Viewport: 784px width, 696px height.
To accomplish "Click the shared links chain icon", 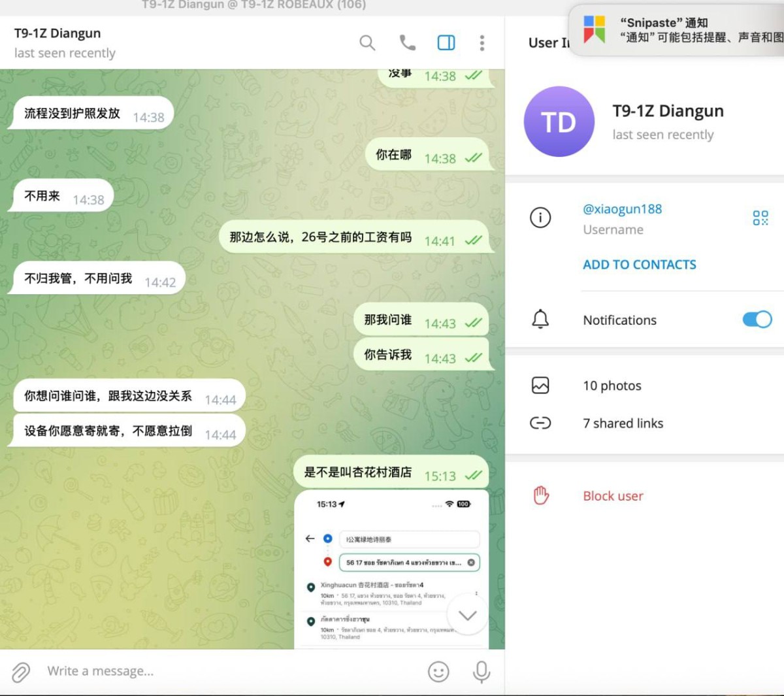I will (540, 423).
